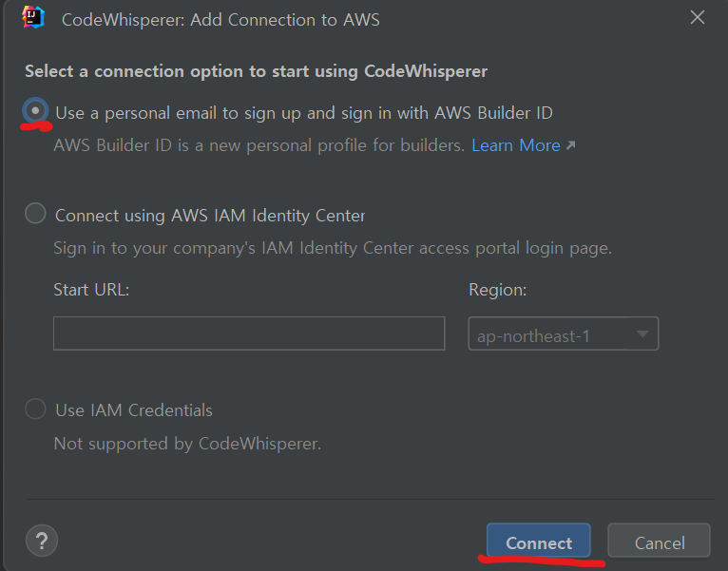Click the 'Select a connection option' heading
Viewport: 728px width, 571px height.
tap(257, 71)
